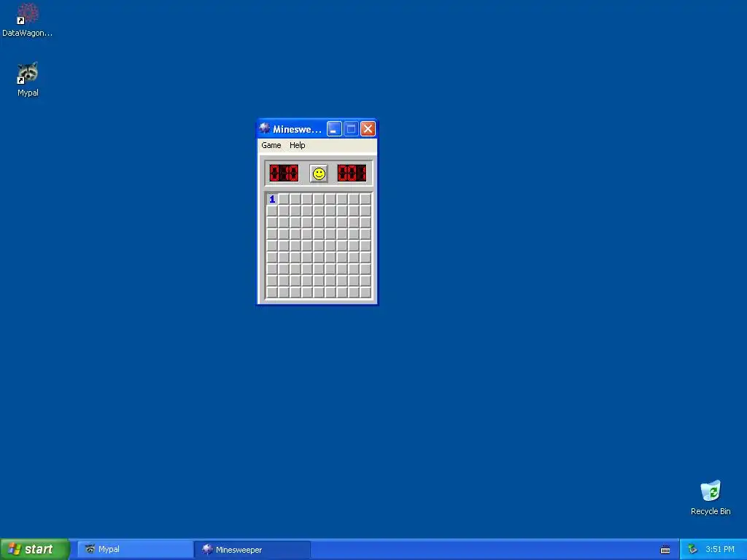Viewport: 747px width, 560px height.
Task: Click the 3:51 PM taskbar clock
Action: tap(720, 549)
